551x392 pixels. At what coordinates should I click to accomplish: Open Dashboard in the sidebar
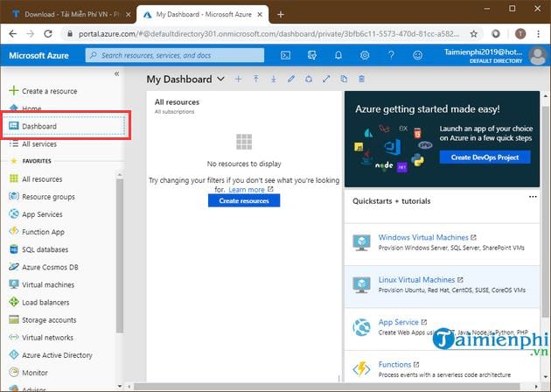(63, 126)
